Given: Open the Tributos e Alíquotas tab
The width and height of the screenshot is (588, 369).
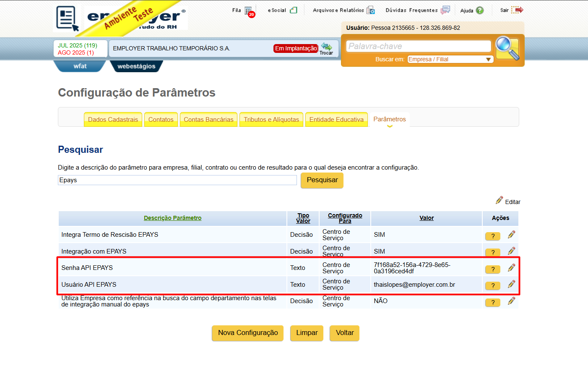Looking at the screenshot, I should [x=271, y=120].
